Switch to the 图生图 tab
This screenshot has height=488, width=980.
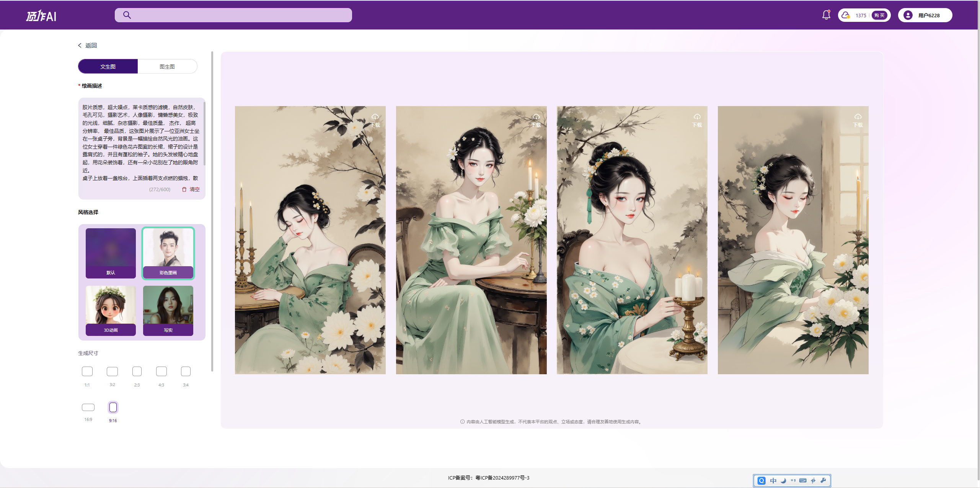[167, 66]
